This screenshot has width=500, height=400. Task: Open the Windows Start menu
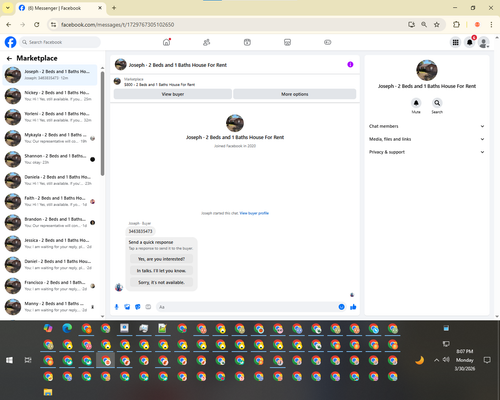[9, 360]
